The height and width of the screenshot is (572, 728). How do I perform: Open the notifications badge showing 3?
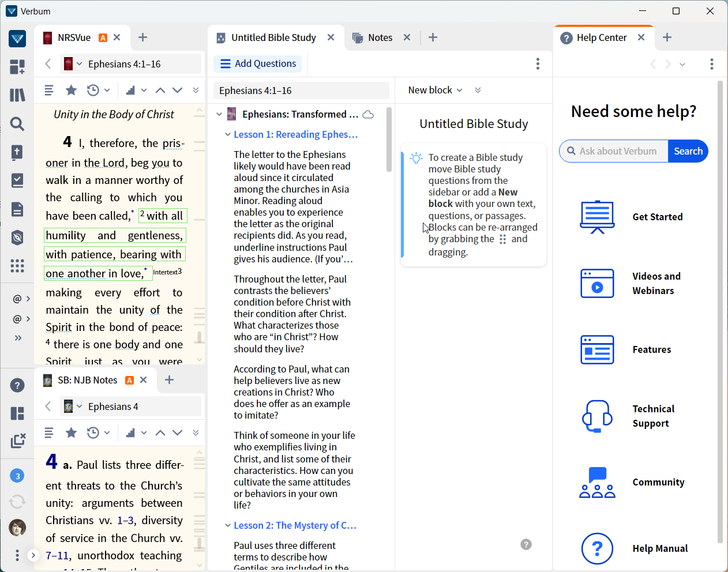[x=17, y=476]
